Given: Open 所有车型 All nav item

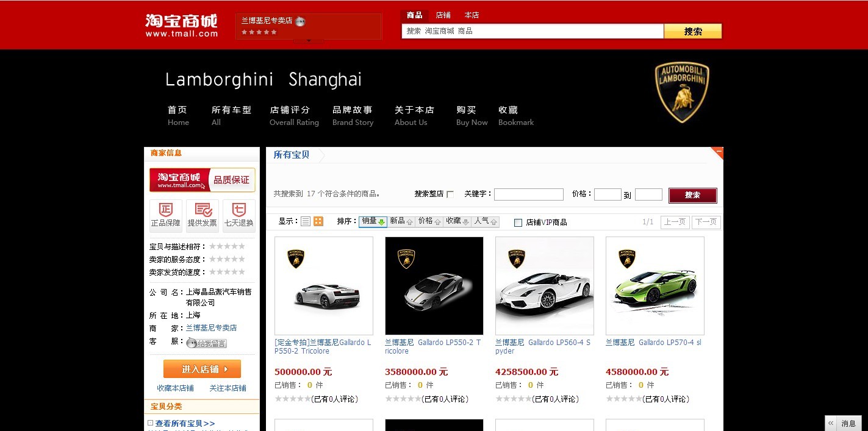Looking at the screenshot, I should (231, 115).
